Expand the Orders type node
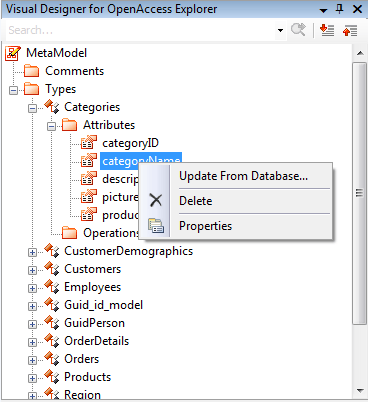Viewport: 368px width, 402px height. click(32, 360)
